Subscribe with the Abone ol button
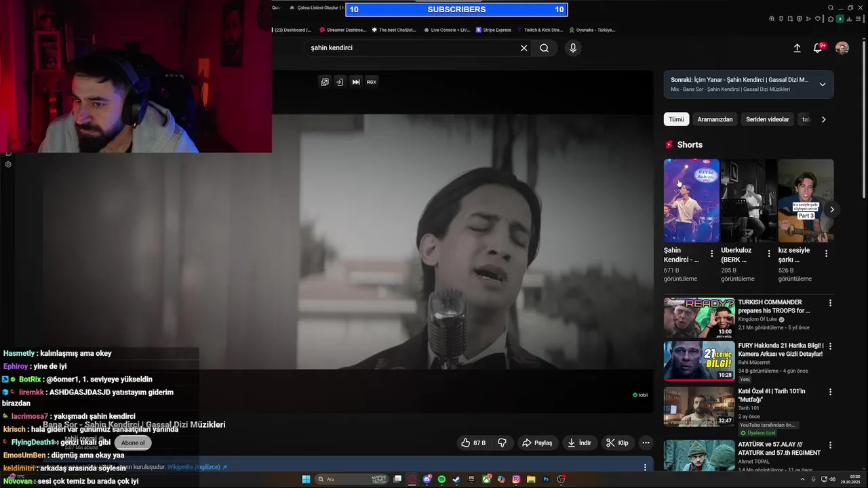Image resolution: width=868 pixels, height=488 pixels. click(x=133, y=443)
